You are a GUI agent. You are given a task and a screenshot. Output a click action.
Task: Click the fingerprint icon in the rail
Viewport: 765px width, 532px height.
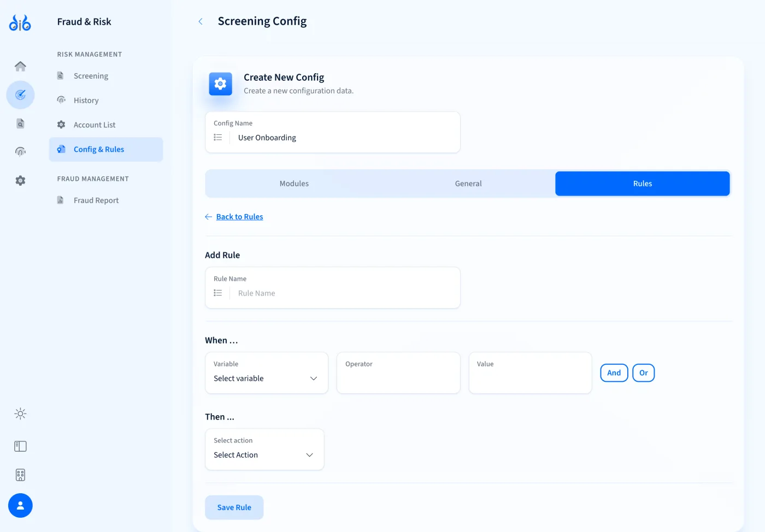[20, 152]
